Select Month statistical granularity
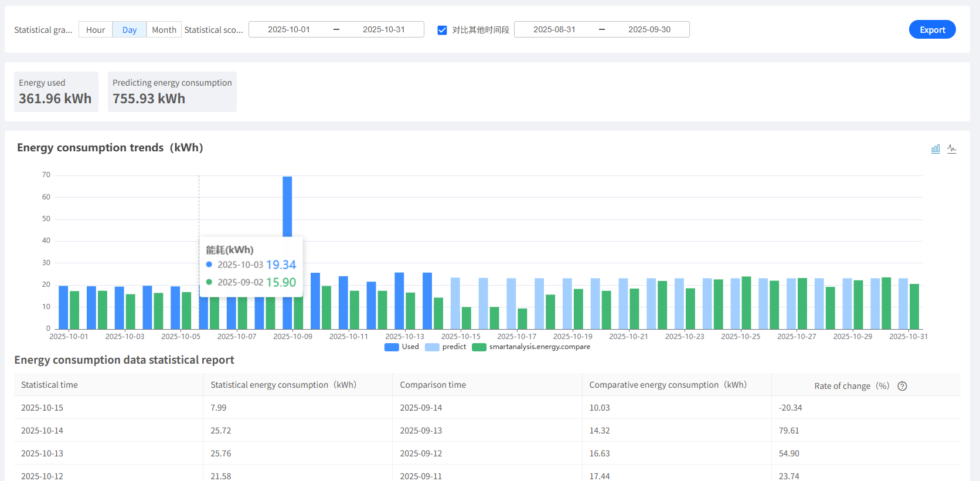This screenshot has height=481, width=980. click(x=164, y=30)
